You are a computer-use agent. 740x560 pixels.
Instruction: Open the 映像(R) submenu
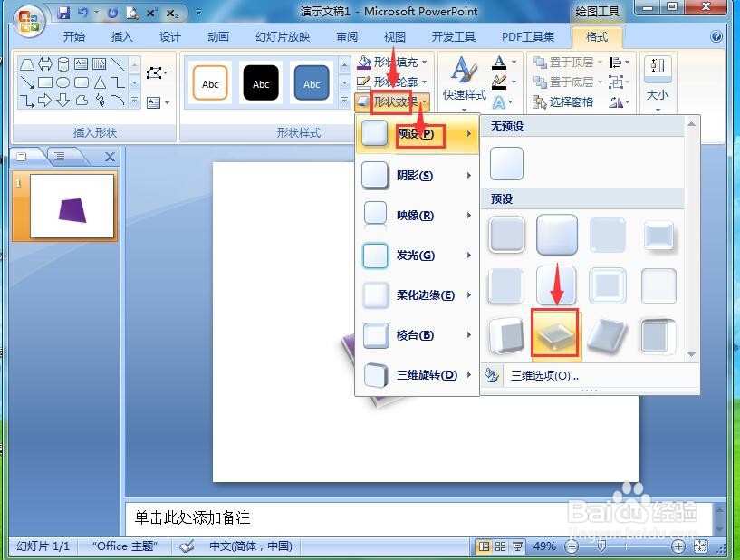click(x=418, y=216)
